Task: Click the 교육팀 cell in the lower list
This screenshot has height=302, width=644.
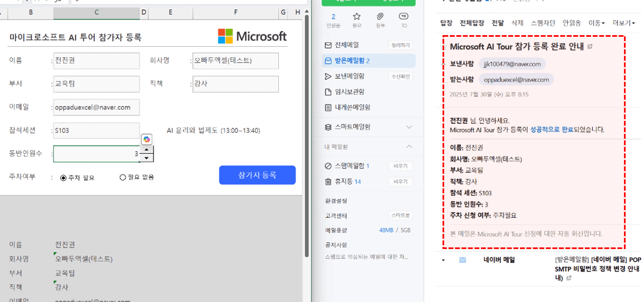Action: pyautogui.click(x=66, y=273)
